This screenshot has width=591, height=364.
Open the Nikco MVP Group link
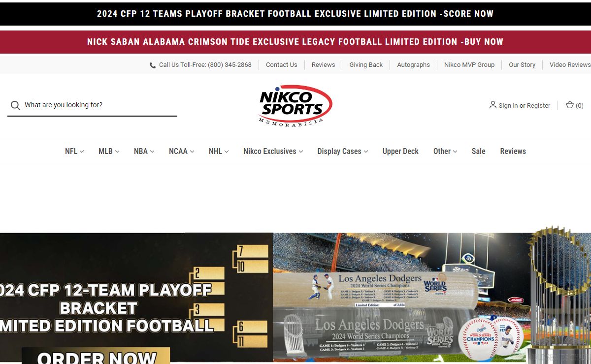(469, 65)
